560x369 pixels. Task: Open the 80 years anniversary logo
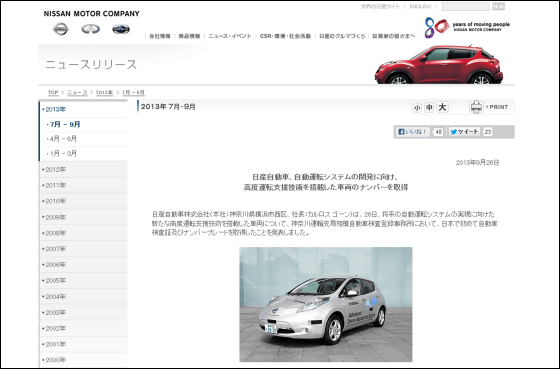pyautogui.click(x=467, y=27)
